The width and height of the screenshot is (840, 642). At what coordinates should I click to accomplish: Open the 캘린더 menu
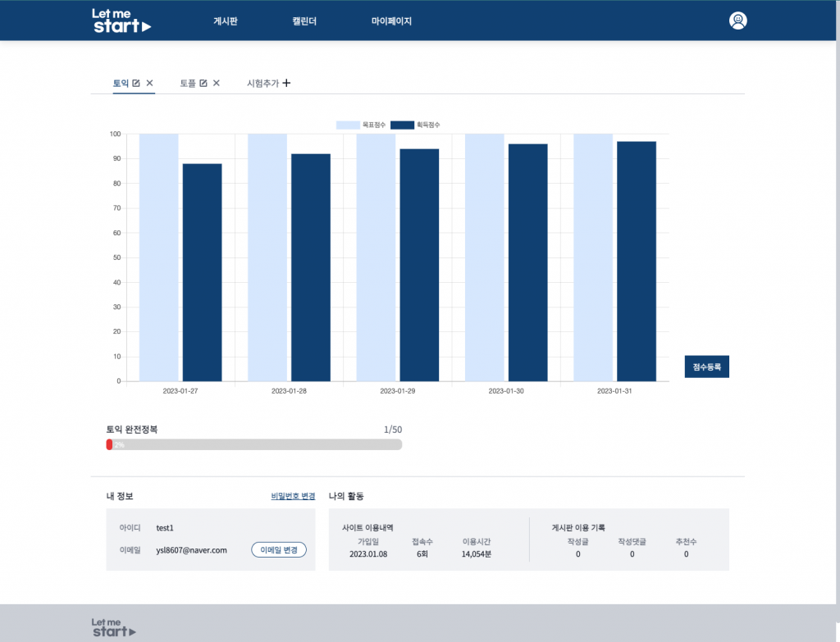(304, 21)
